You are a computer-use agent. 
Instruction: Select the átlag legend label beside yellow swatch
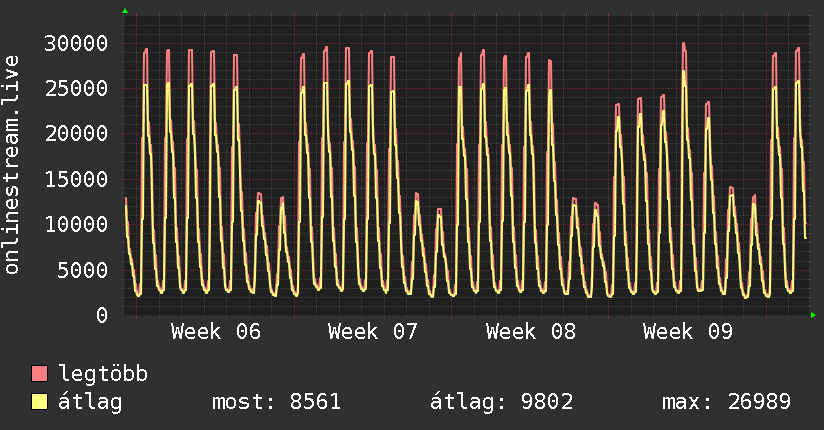[90, 402]
